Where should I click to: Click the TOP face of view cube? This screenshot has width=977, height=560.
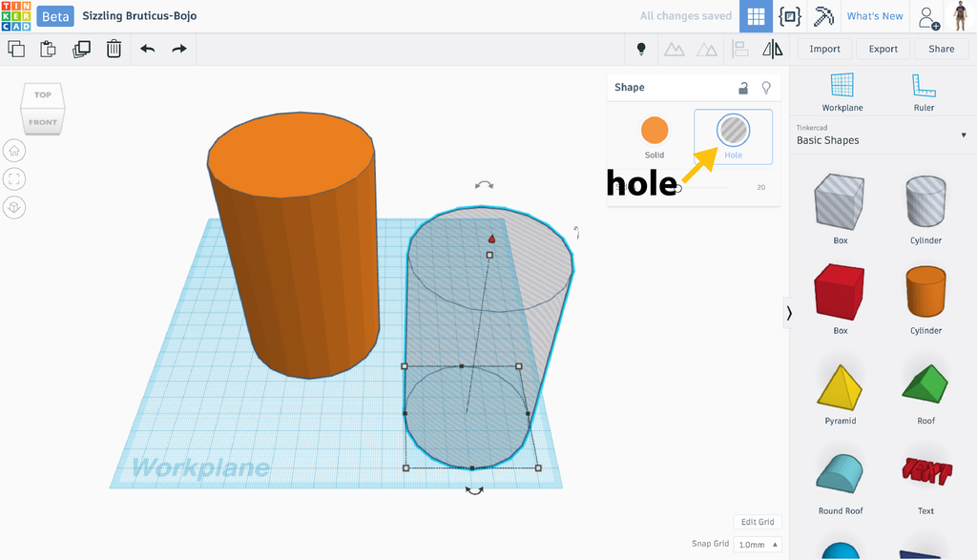(x=42, y=94)
